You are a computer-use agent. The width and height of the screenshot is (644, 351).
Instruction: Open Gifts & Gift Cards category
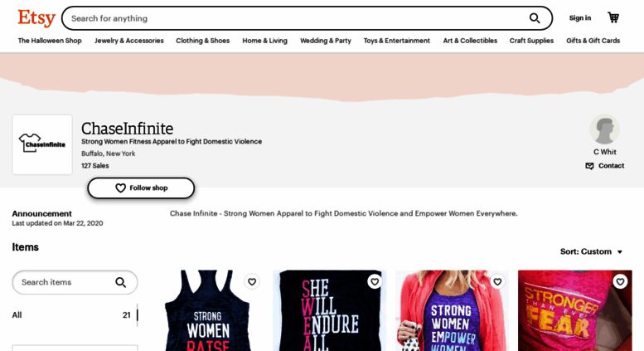pos(593,41)
